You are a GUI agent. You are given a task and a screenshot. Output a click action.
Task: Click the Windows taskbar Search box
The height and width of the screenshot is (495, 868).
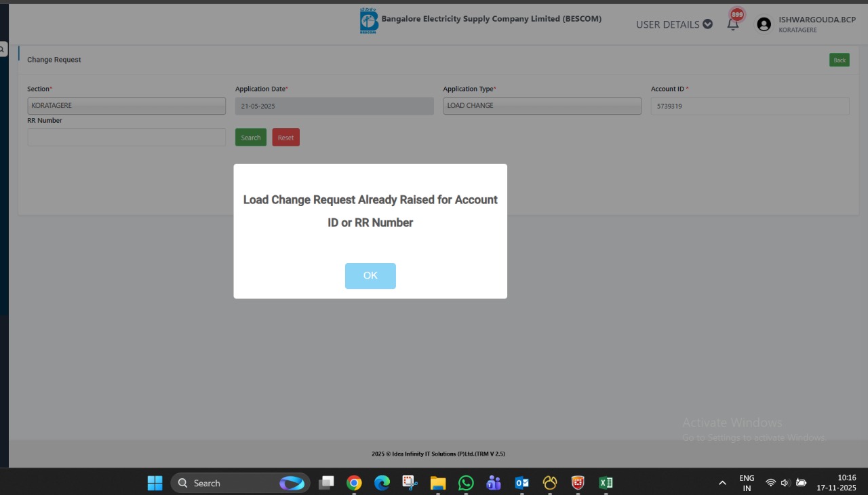click(x=241, y=483)
